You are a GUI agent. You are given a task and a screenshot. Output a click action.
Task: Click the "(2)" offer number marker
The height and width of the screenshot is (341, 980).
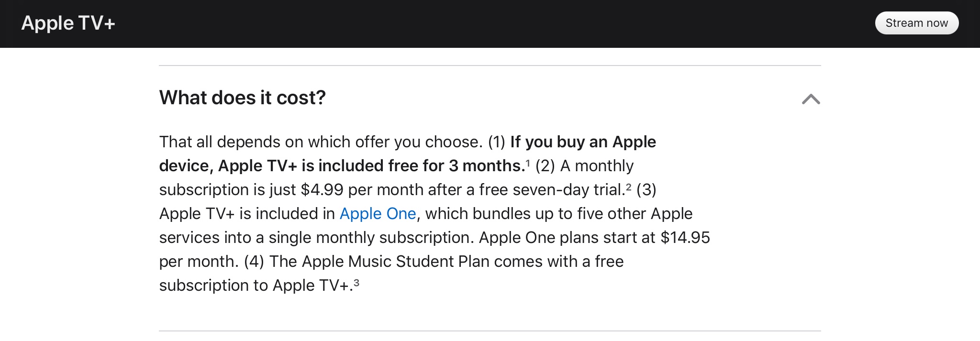[545, 166]
